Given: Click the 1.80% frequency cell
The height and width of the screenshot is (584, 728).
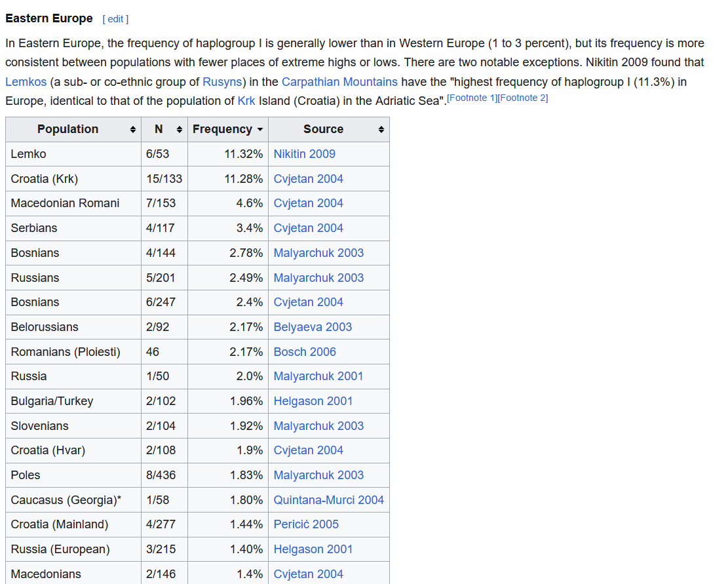Looking at the screenshot, I should pyautogui.click(x=228, y=500).
